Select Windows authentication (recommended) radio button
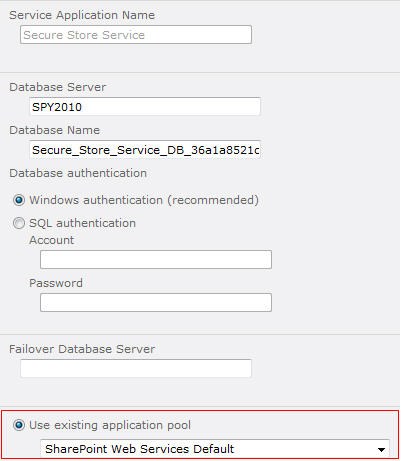The image size is (401, 461). tap(19, 200)
